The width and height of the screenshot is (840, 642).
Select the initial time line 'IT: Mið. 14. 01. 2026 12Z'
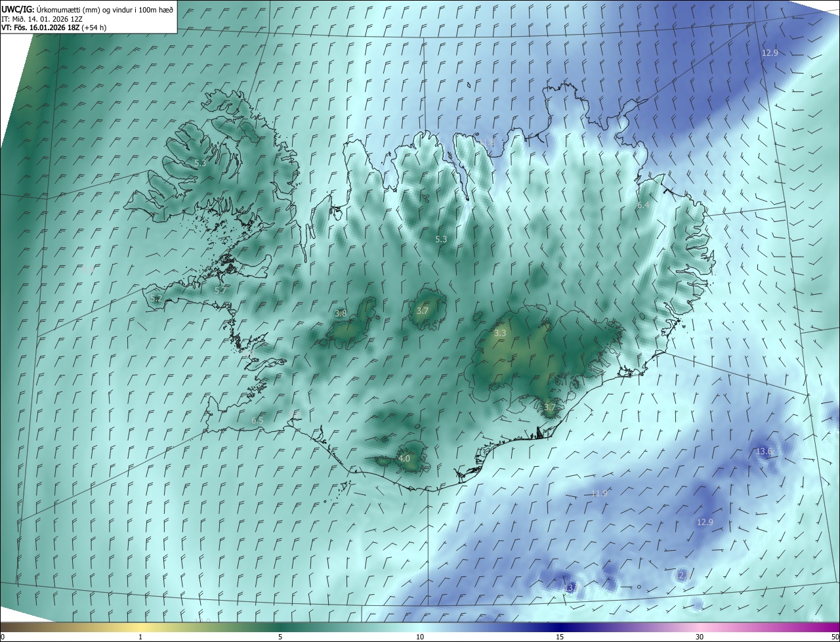tap(42, 19)
